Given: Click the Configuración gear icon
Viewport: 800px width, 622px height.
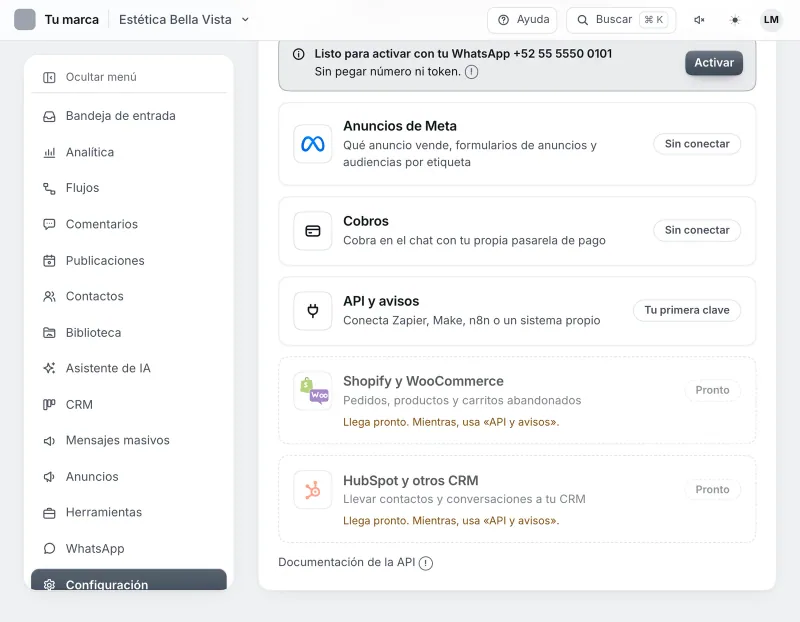Looking at the screenshot, I should tap(49, 584).
